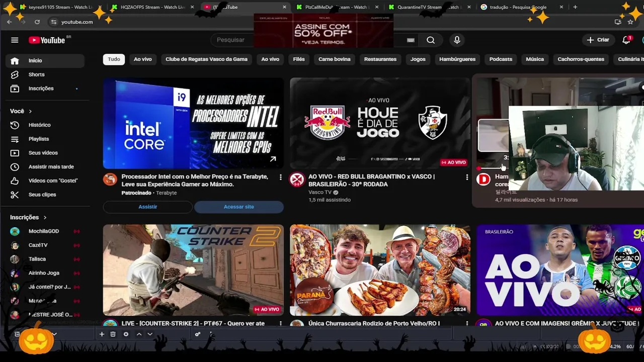Click the search magnifier button
The height and width of the screenshot is (362, 644).
point(431,40)
